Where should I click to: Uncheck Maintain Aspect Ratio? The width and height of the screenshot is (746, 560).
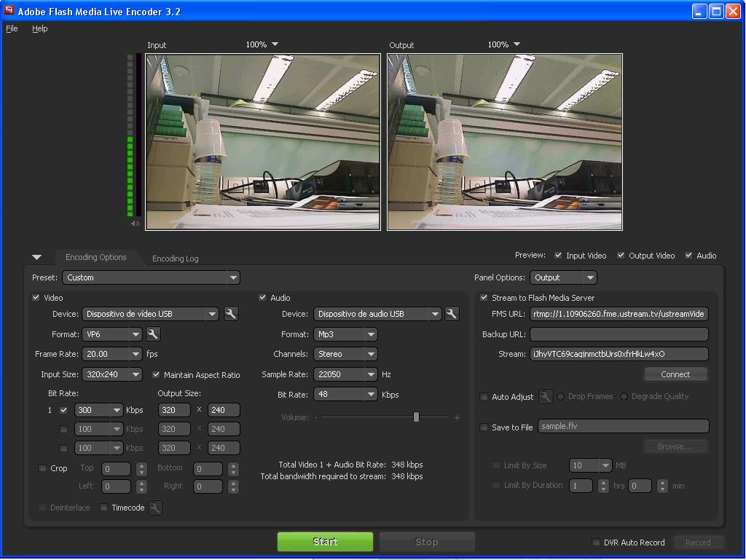[x=156, y=374]
